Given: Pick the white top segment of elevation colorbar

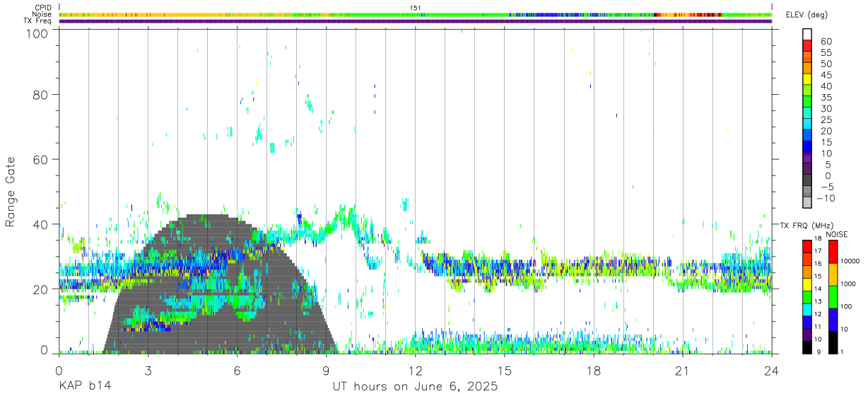Looking at the screenshot, I should tap(807, 35).
